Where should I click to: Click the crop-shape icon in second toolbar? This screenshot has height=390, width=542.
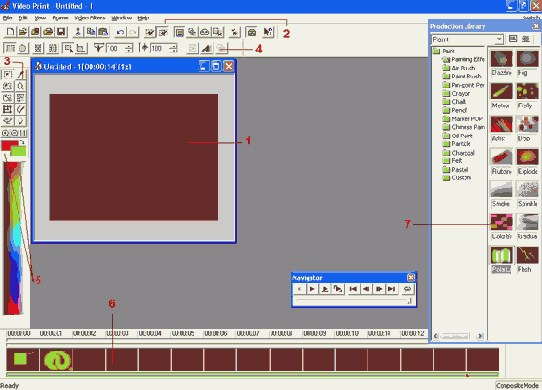coord(81,48)
